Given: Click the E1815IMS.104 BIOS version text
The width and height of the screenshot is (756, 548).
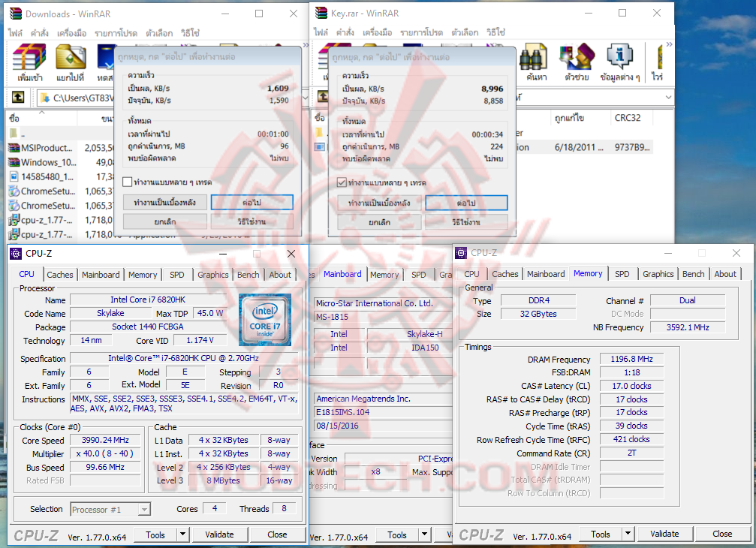Looking at the screenshot, I should pyautogui.click(x=343, y=412).
